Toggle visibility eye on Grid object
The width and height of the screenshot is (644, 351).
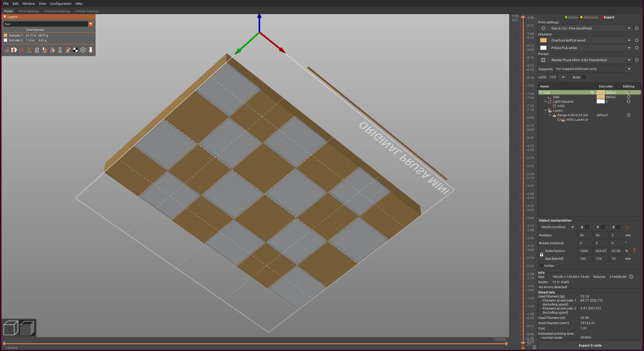click(592, 92)
